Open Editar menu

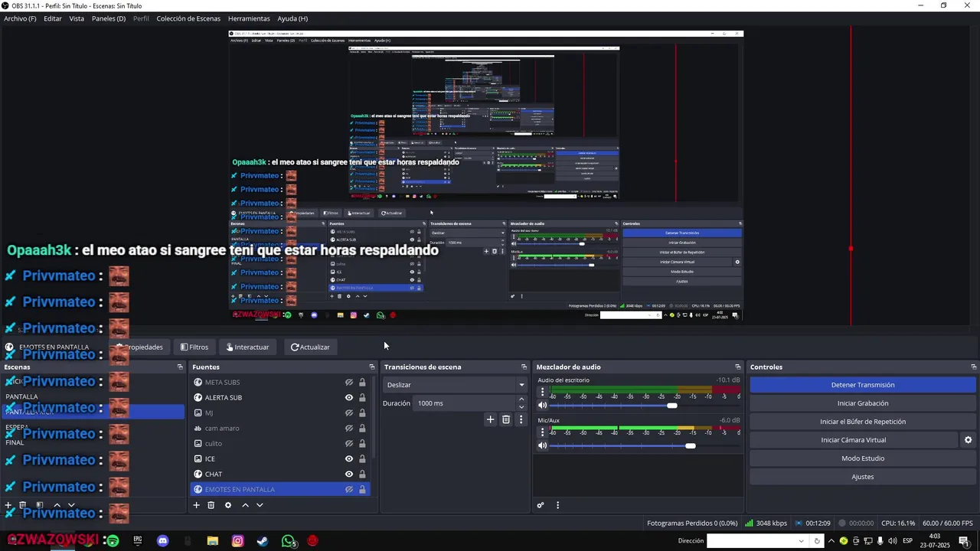(x=53, y=18)
